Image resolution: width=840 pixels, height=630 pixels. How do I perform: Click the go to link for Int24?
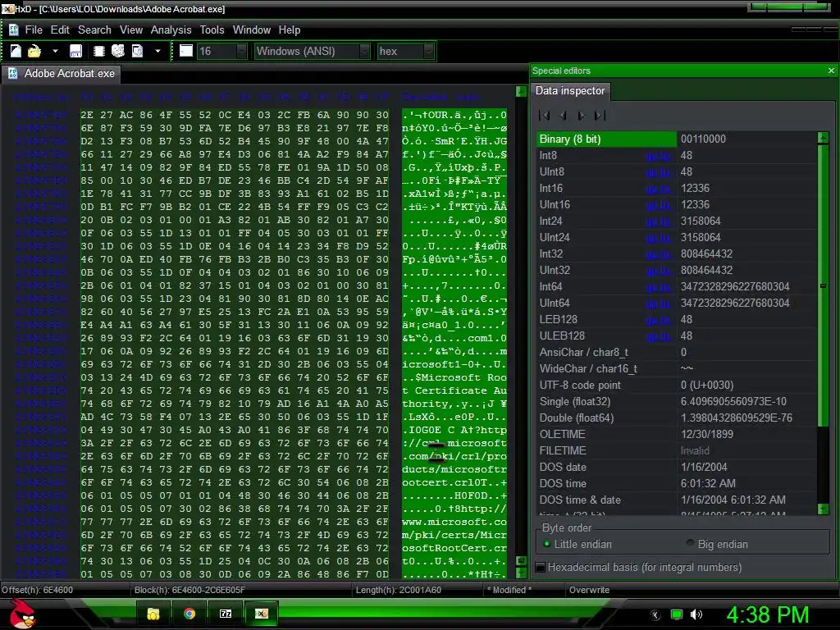659,221
